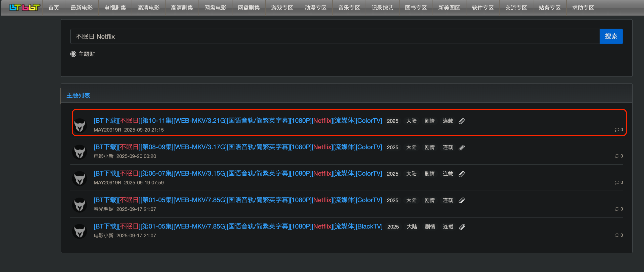This screenshot has width=644, height=272.
Task: Click the BTBBT site logo
Action: click(x=24, y=8)
